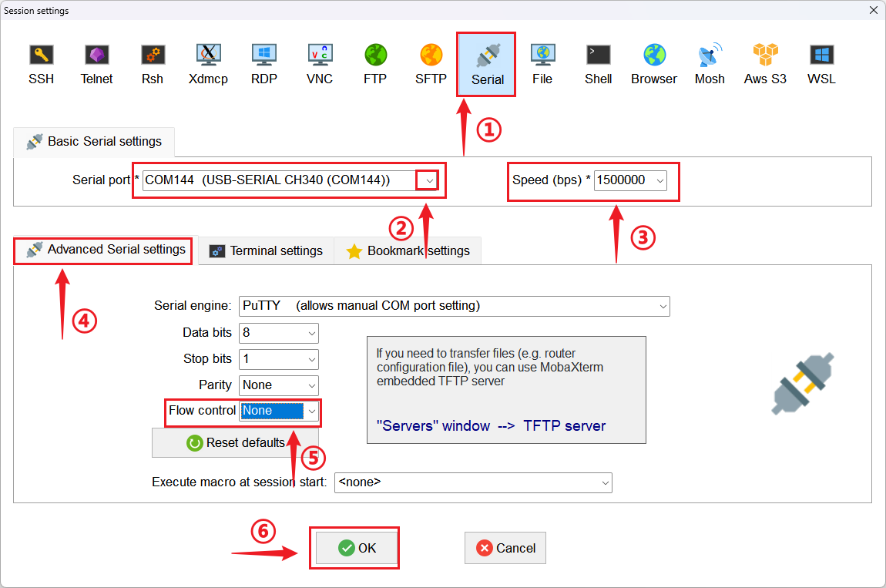886x588 pixels.
Task: Switch to the Terminal settings tab
Action: [267, 250]
